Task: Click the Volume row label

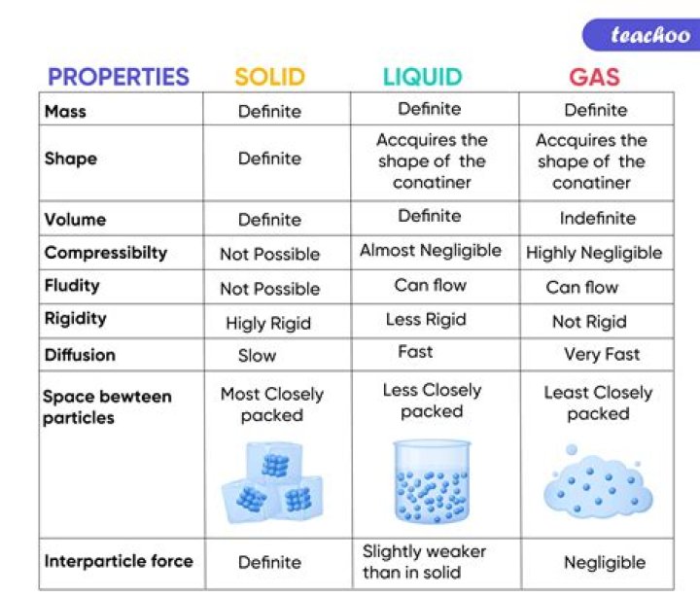Action: pos(75,220)
